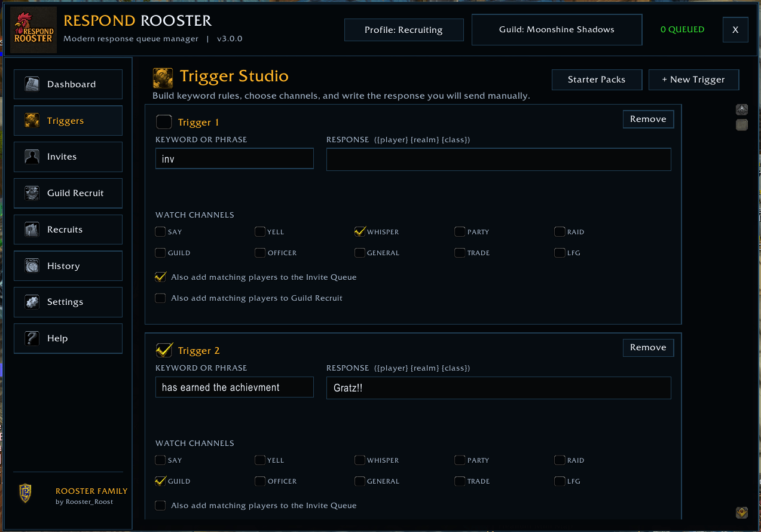
Task: Enable the Trigger 1 checkbox
Action: [164, 122]
